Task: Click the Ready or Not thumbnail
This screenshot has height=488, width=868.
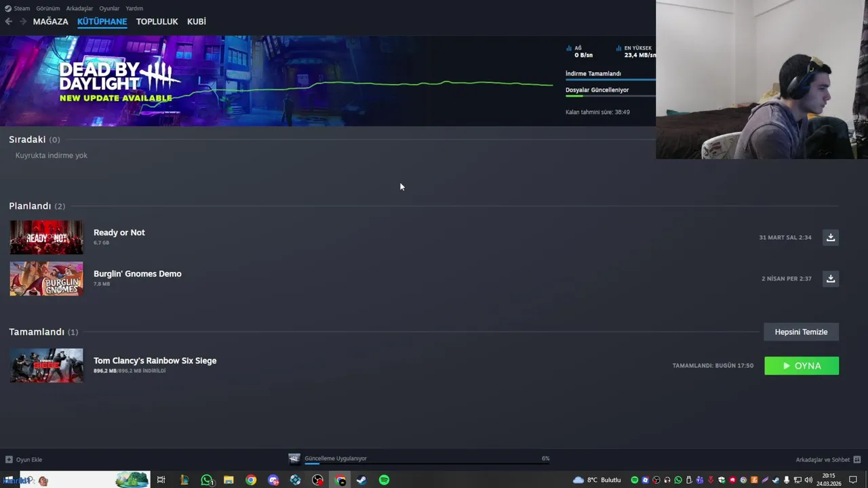Action: (46, 237)
